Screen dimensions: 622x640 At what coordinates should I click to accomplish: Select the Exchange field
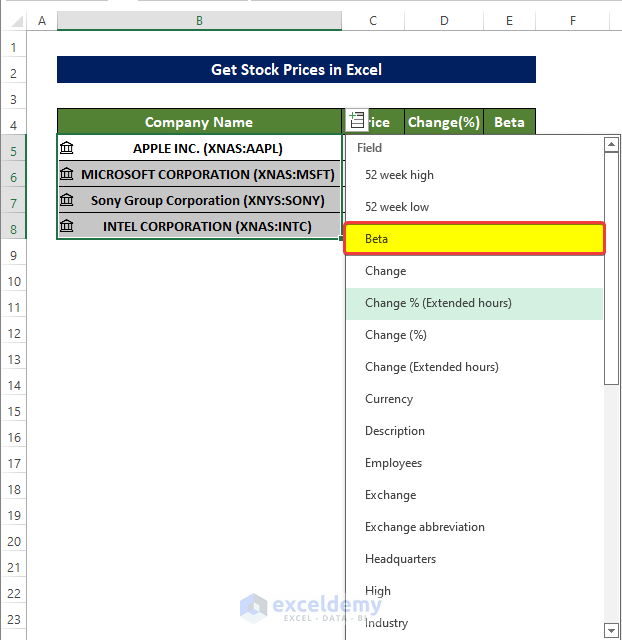coord(474,495)
